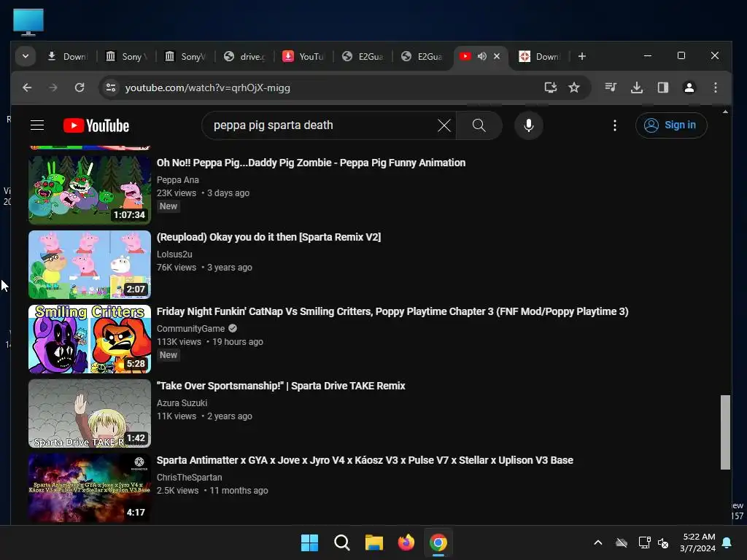747x560 pixels.
Task: Open Okay you do it then thumbnail
Action: [x=90, y=265]
